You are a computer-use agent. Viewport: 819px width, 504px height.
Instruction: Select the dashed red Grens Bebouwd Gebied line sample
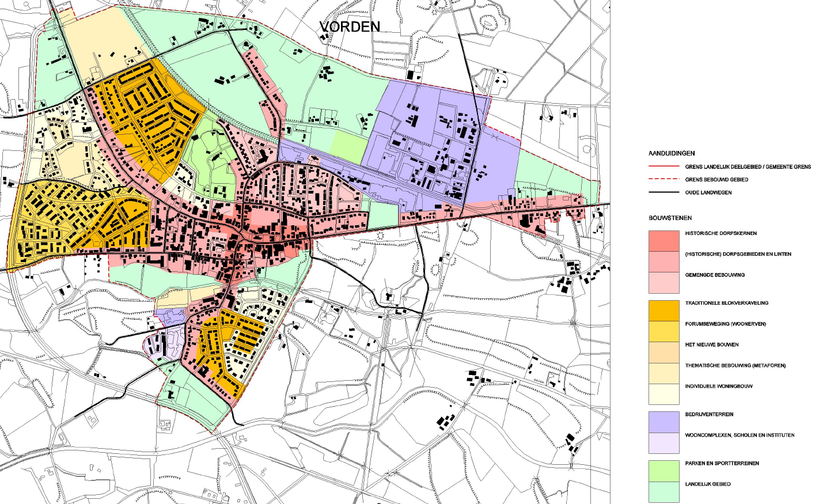click(x=664, y=179)
